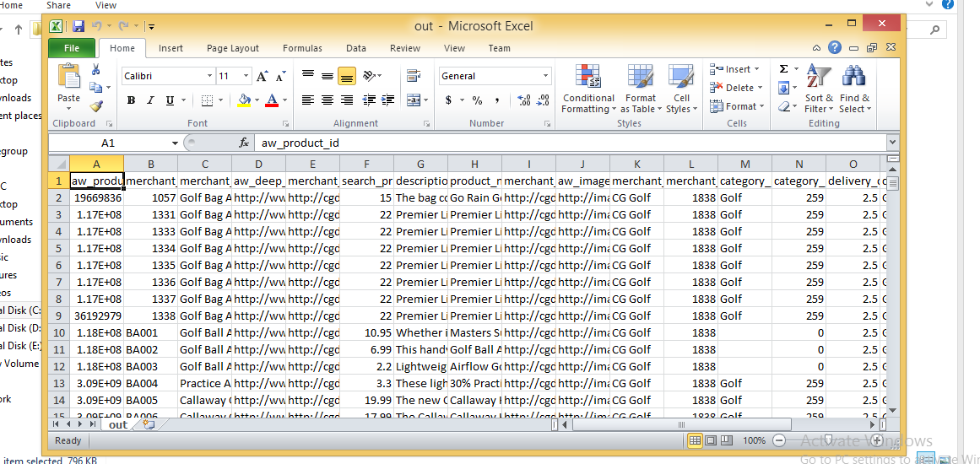The width and height of the screenshot is (980, 464).
Task: Click the Fill down icon
Action: point(784,88)
